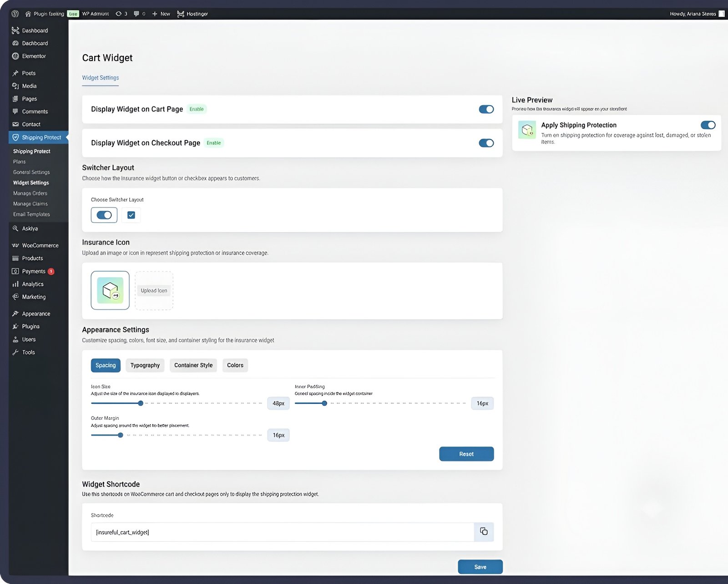Click the Analytics bar chart icon
This screenshot has width=728, height=584.
click(15, 284)
